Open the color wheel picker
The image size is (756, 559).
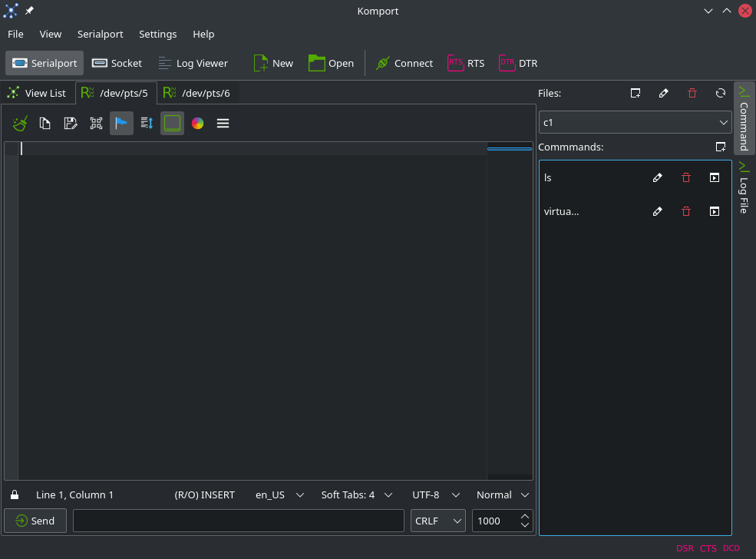click(x=198, y=124)
